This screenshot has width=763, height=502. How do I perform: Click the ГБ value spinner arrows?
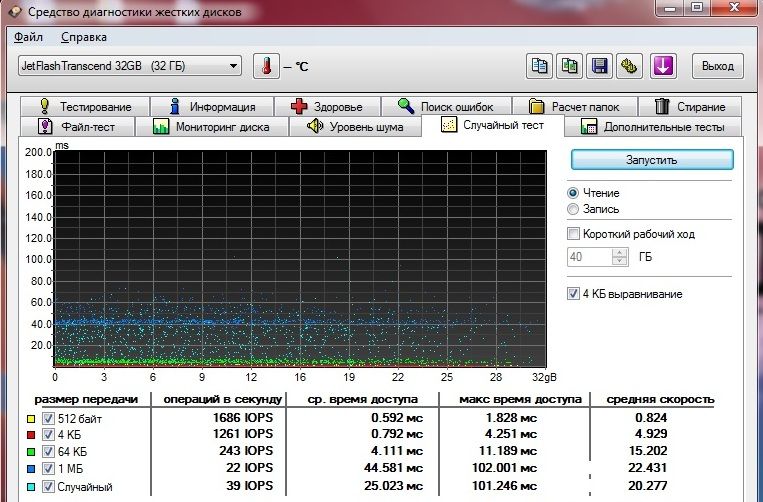pyautogui.click(x=620, y=257)
